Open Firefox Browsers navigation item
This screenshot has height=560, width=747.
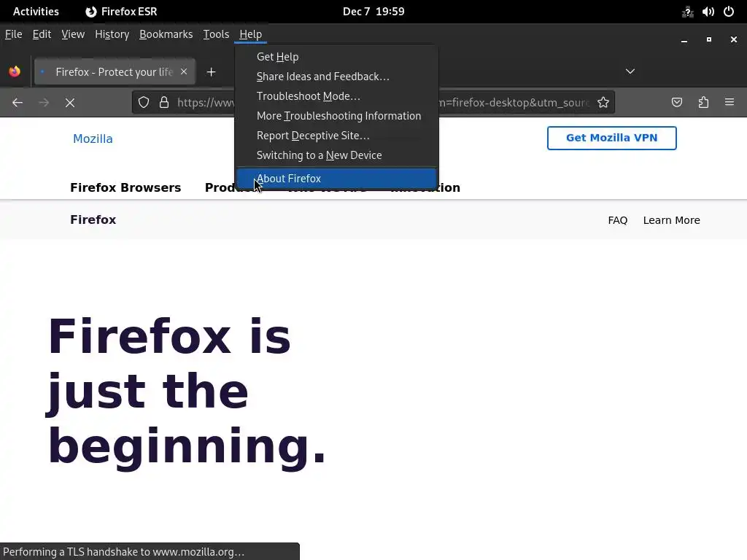[x=125, y=187]
